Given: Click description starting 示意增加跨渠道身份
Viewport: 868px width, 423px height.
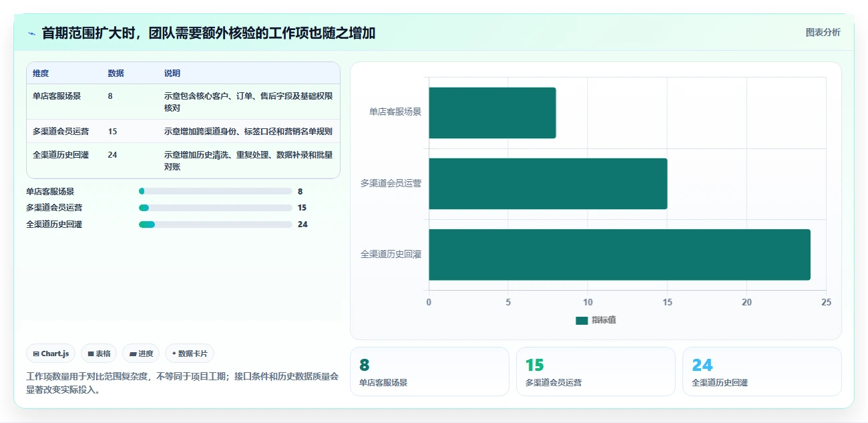Looking at the screenshot, I should 248,132.
